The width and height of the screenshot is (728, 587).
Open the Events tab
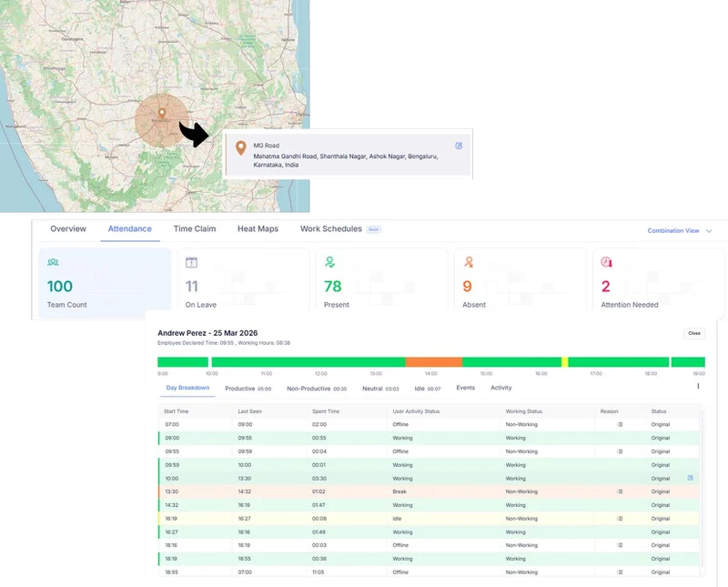466,388
